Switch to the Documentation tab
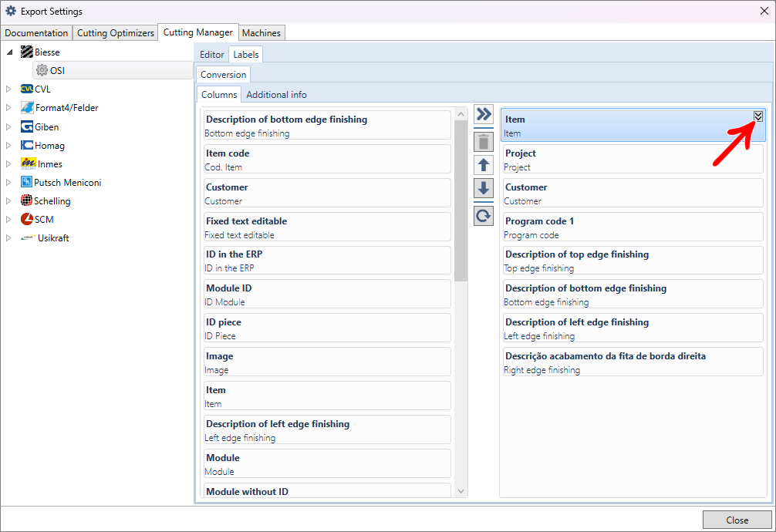776x532 pixels. (x=36, y=32)
